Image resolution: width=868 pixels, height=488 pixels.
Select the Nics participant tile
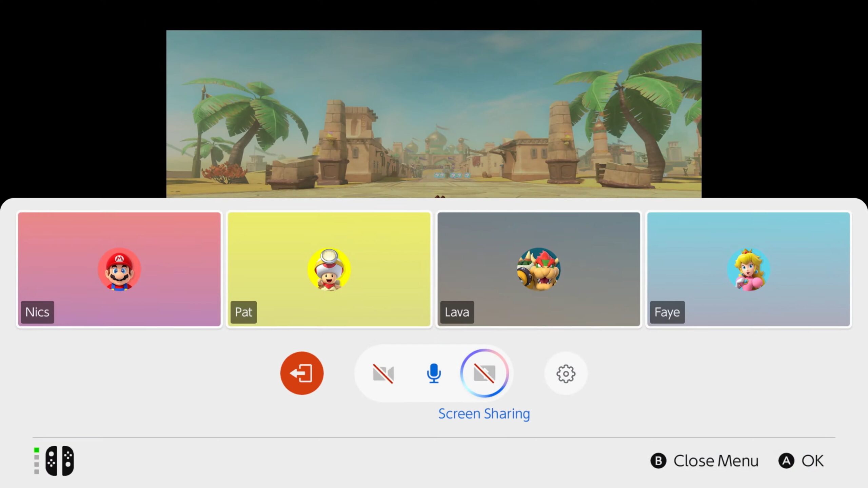pyautogui.click(x=119, y=269)
